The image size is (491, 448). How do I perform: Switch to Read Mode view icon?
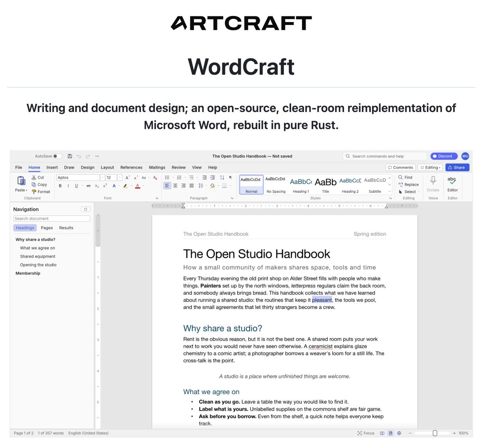tap(382, 433)
